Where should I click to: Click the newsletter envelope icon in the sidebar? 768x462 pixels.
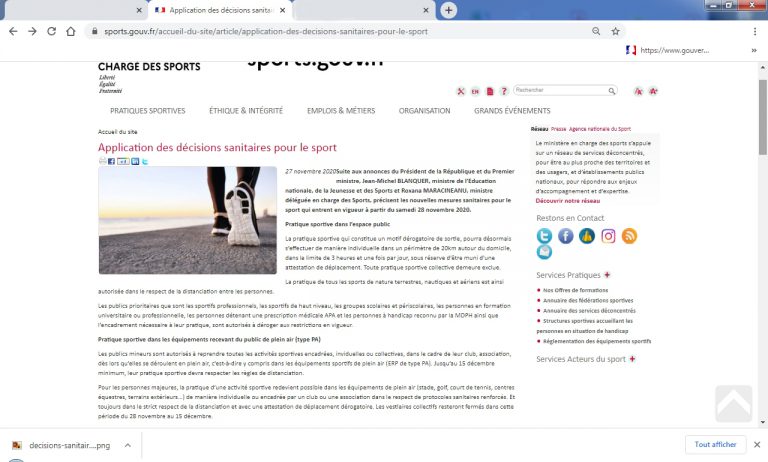545,253
